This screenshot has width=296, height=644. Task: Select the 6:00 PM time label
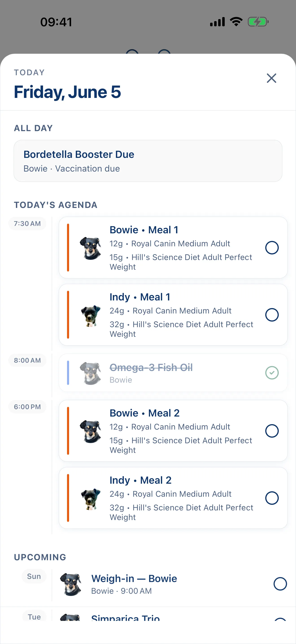[x=27, y=407]
